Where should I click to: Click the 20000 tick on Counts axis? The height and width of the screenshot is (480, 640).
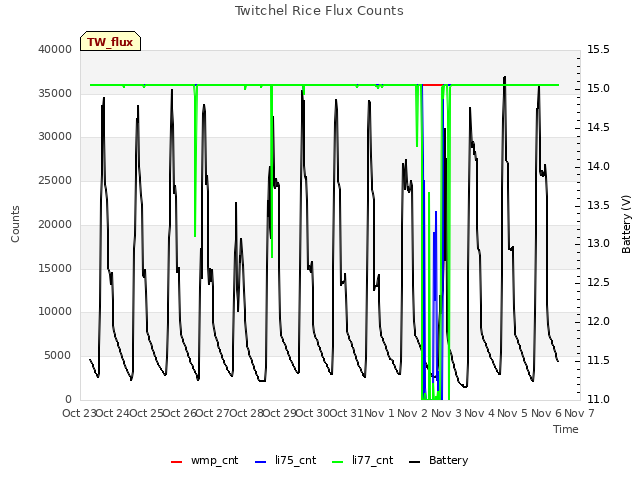point(55,224)
